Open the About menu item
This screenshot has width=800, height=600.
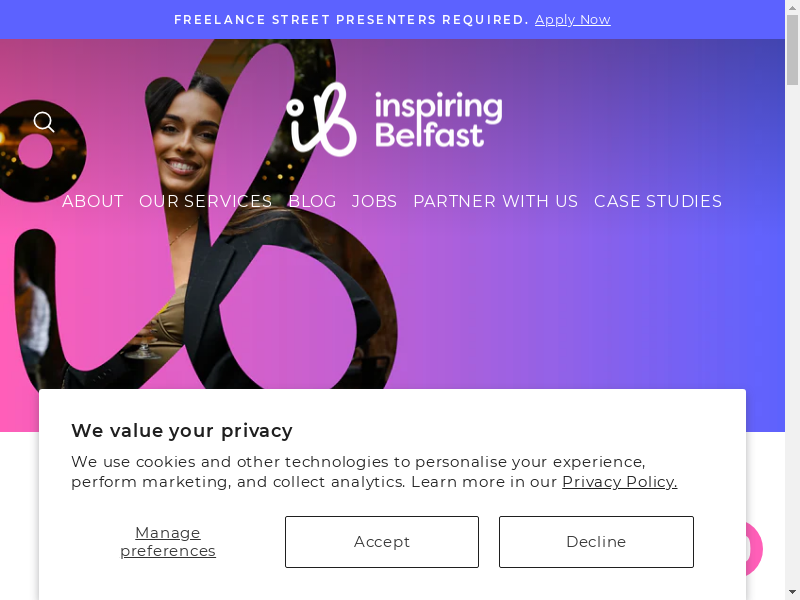(x=93, y=201)
